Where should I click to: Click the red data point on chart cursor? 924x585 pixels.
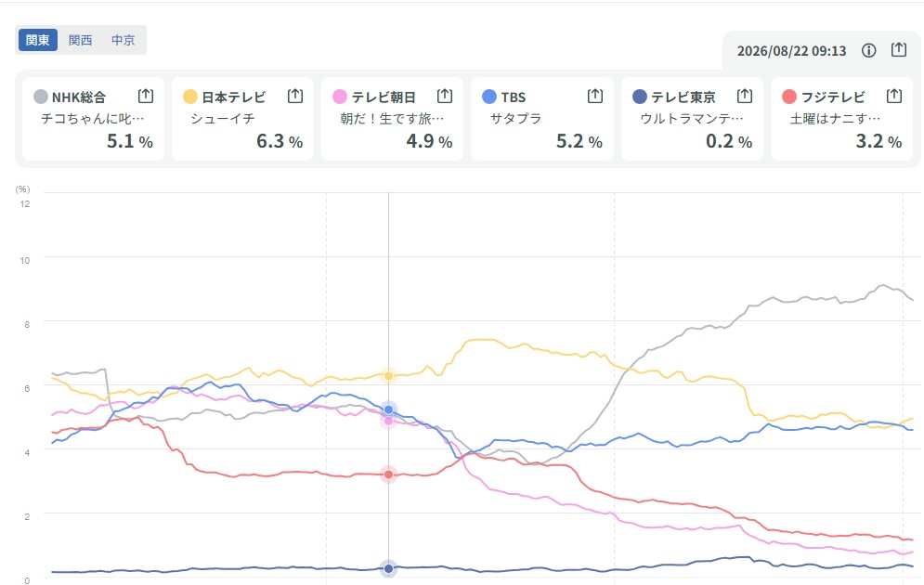click(x=388, y=474)
